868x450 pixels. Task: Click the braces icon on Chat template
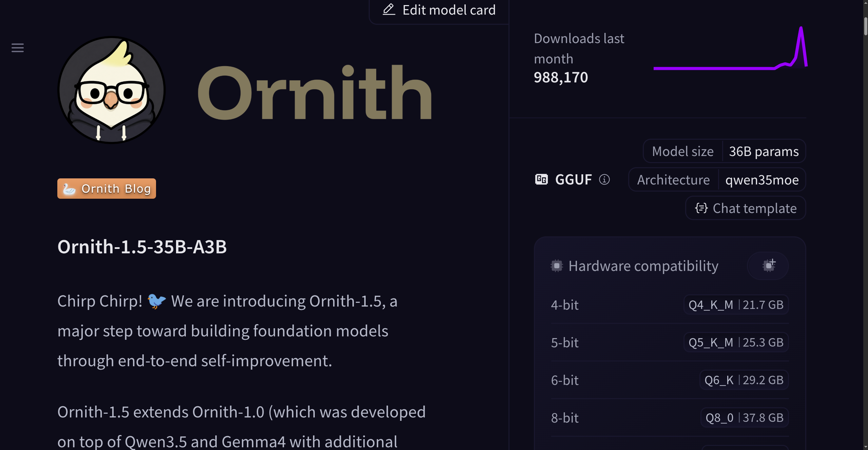701,208
